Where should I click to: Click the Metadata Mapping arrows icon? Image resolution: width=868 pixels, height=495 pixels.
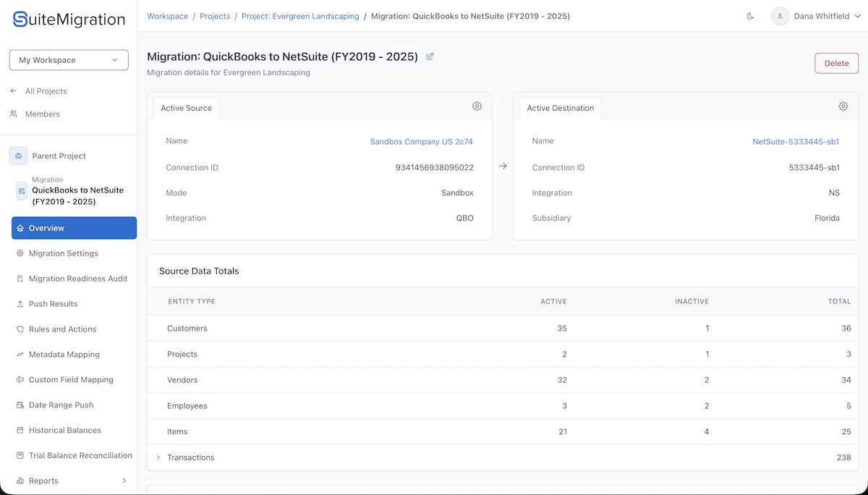[20, 355]
